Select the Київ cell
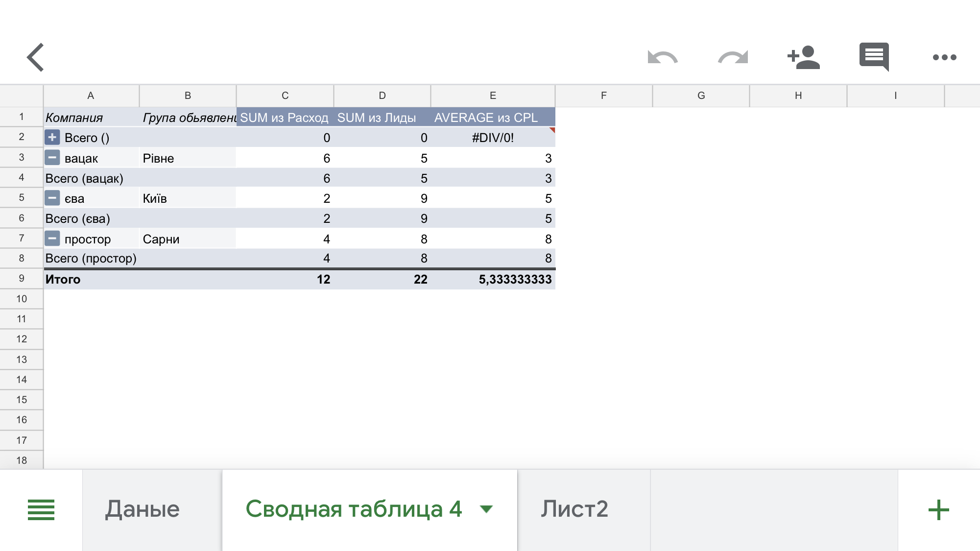Viewport: 980px width, 551px height. pyautogui.click(x=188, y=198)
